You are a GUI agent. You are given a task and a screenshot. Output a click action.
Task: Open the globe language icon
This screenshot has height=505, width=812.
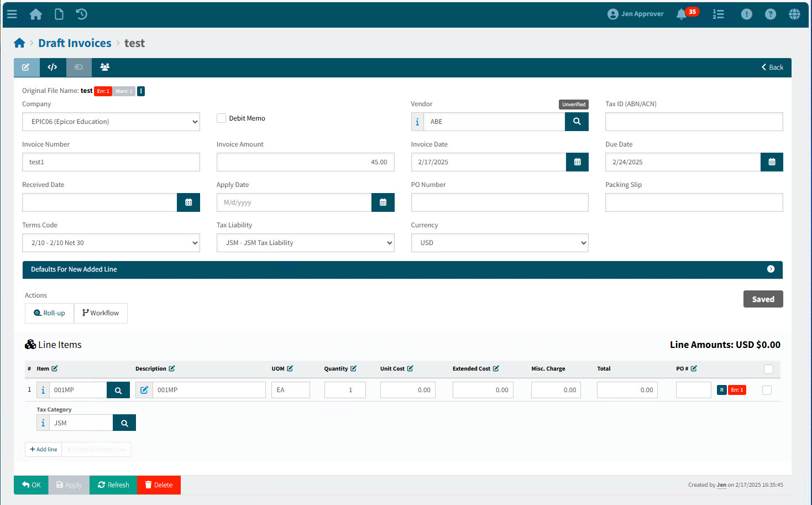click(794, 14)
